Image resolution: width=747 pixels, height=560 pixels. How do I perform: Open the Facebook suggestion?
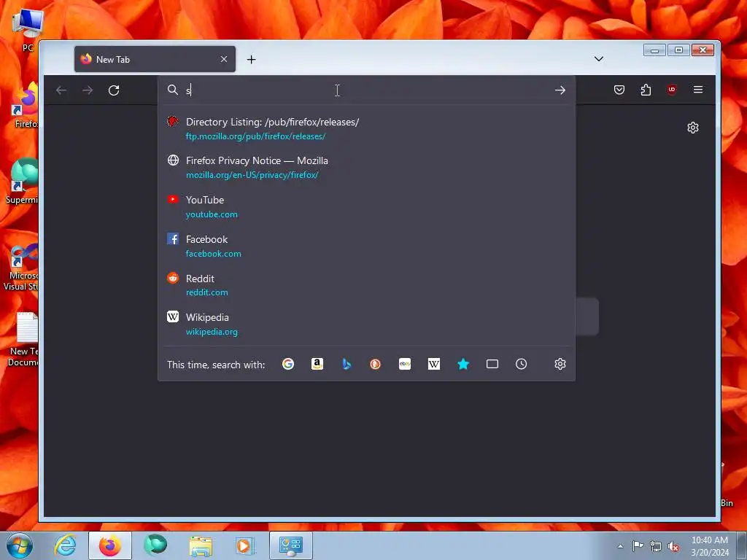[x=366, y=246]
